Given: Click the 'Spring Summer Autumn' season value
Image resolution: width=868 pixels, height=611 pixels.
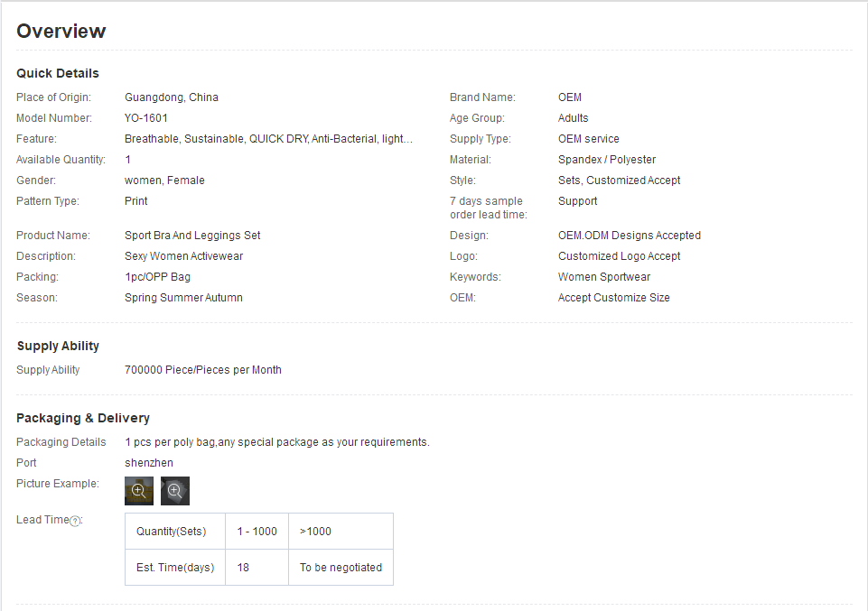Looking at the screenshot, I should (x=183, y=298).
